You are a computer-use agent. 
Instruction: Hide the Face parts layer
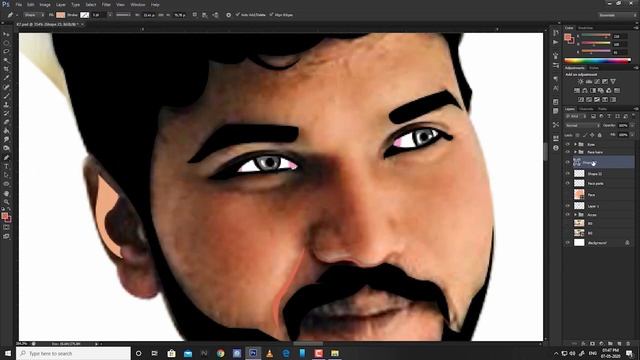point(567,184)
